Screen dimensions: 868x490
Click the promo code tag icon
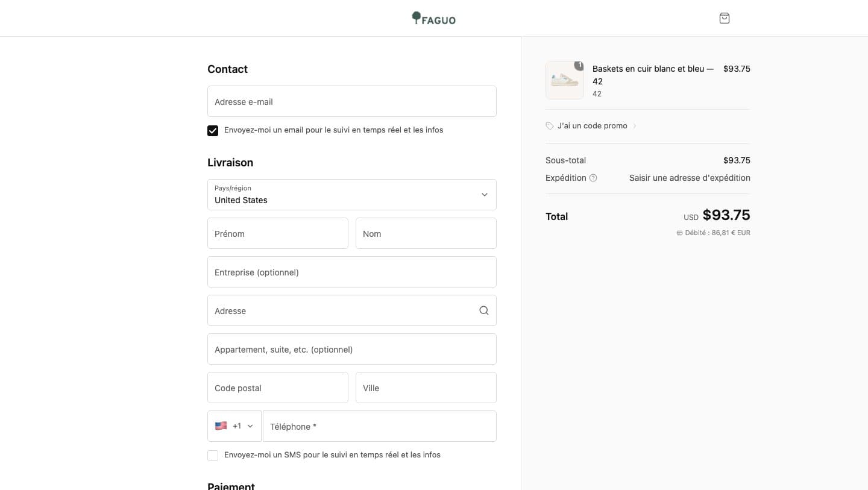pyautogui.click(x=550, y=126)
